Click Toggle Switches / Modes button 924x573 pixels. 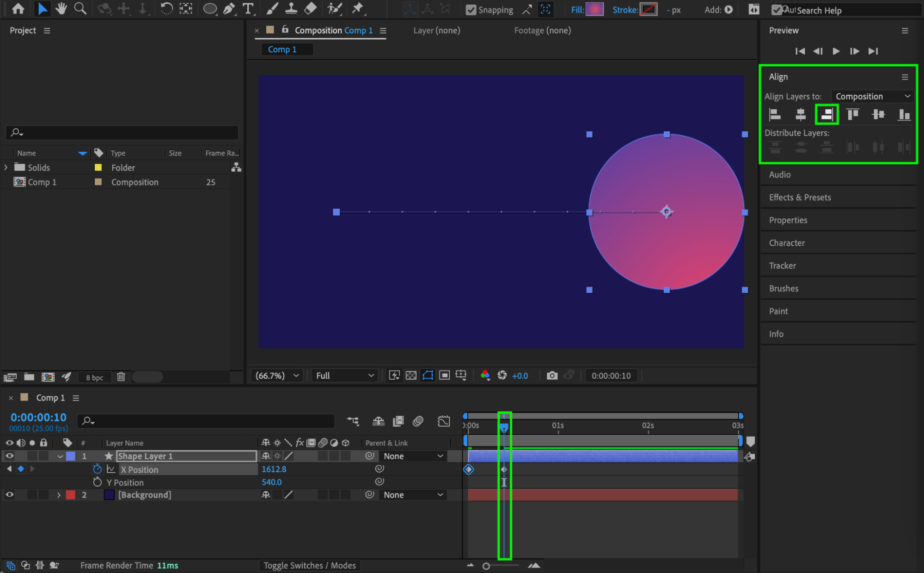309,566
